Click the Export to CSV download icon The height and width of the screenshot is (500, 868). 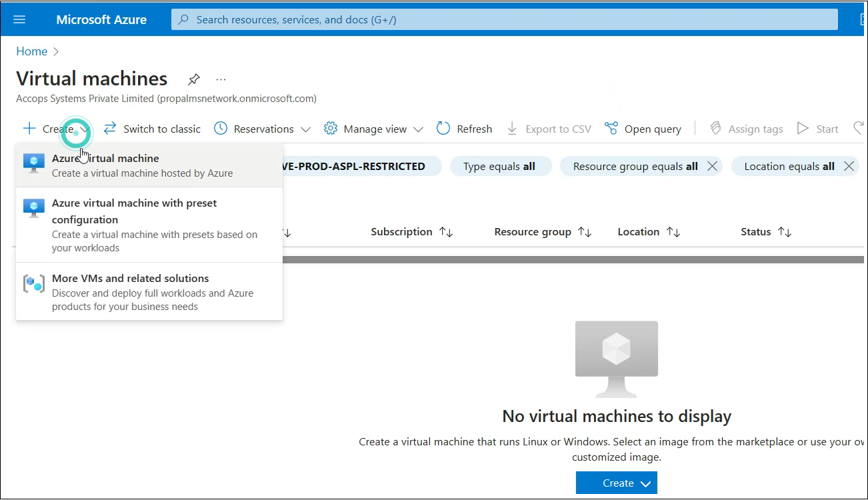512,128
